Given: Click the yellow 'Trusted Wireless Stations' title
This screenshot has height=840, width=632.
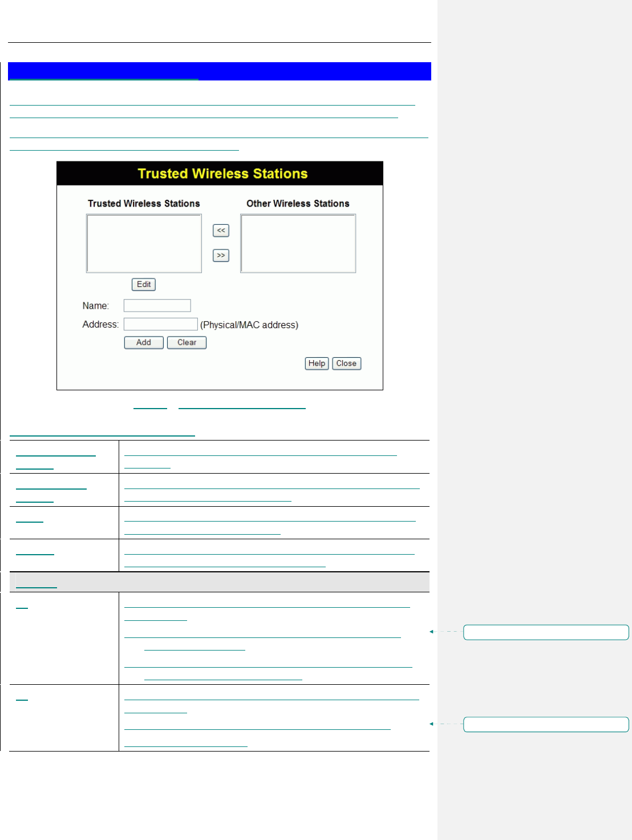Looking at the screenshot, I should tap(222, 173).
